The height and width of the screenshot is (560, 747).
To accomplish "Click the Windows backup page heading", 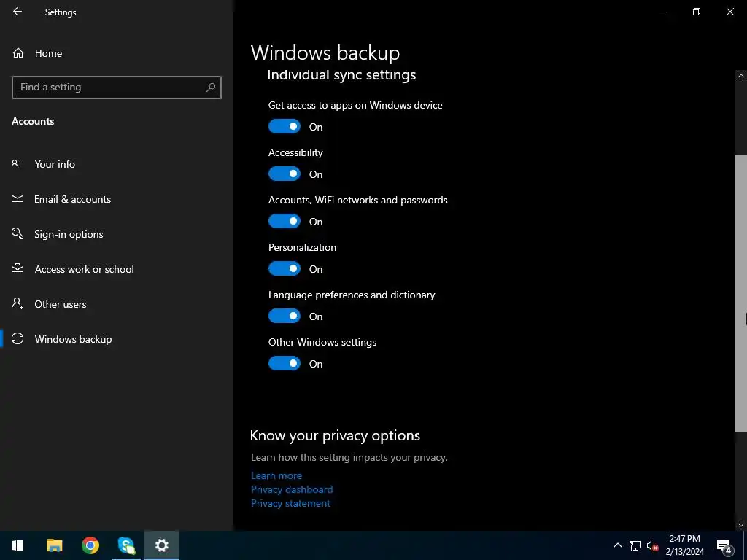I will tap(325, 52).
